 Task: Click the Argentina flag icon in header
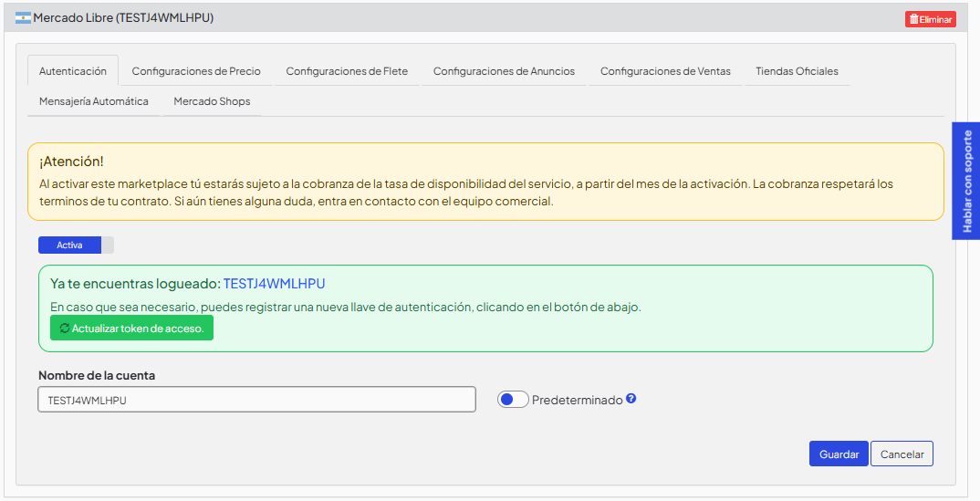click(x=23, y=18)
